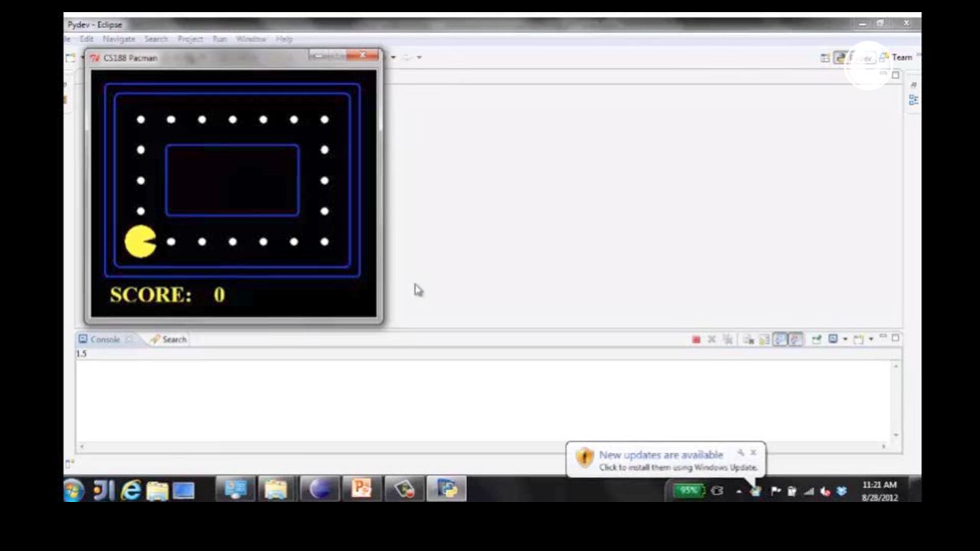Open PowerPoint from the taskbar
980x551 pixels.
tap(361, 489)
